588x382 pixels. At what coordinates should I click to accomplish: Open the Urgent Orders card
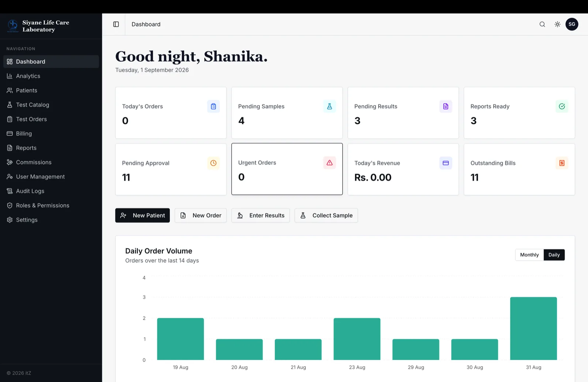pos(287,169)
